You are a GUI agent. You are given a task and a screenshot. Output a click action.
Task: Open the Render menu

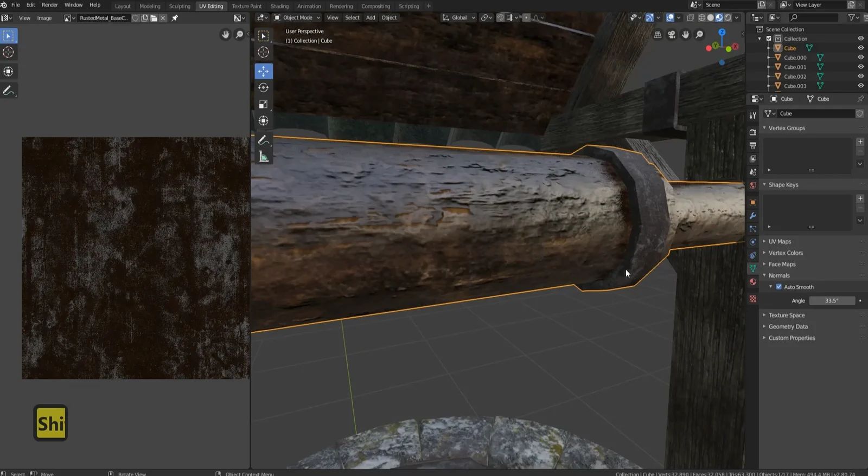click(50, 5)
